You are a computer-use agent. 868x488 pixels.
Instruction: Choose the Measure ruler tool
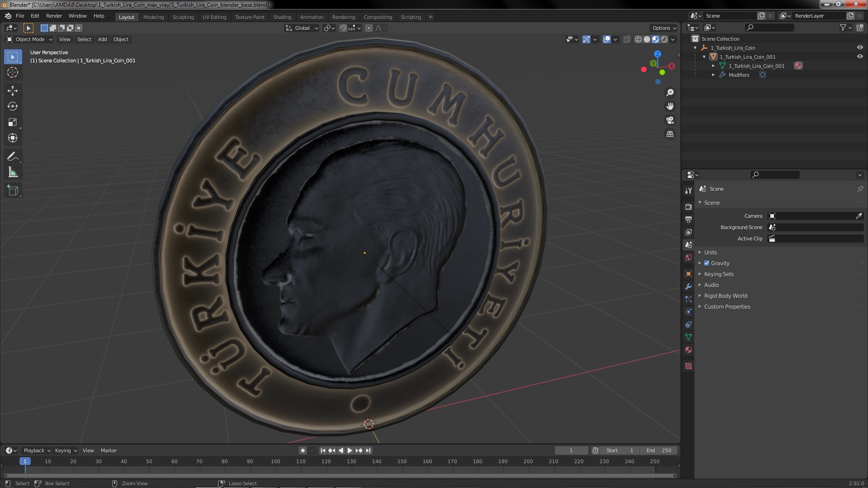click(x=13, y=173)
